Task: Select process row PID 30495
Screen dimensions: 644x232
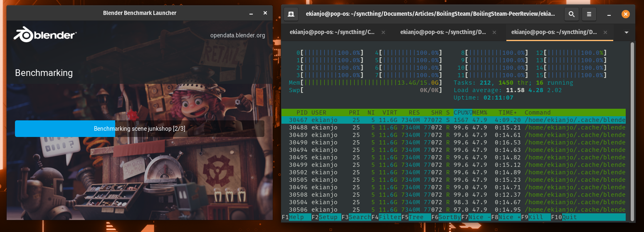Action: [454, 157]
